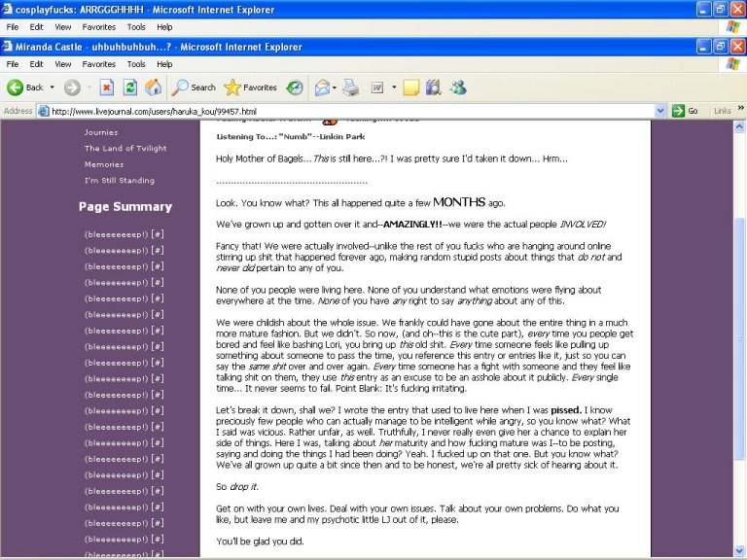Click the vertical scrollbar thumb
This screenshot has height=560, width=747.
[x=739, y=339]
